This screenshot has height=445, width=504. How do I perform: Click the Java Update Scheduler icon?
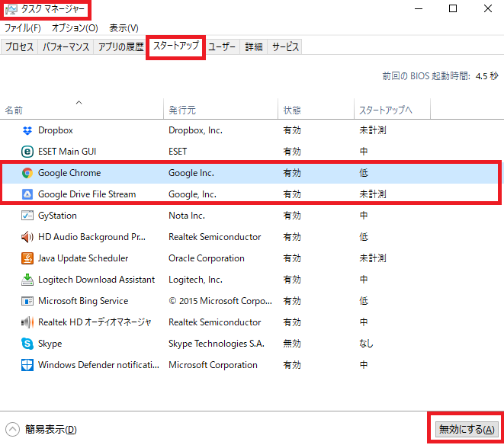tap(27, 258)
